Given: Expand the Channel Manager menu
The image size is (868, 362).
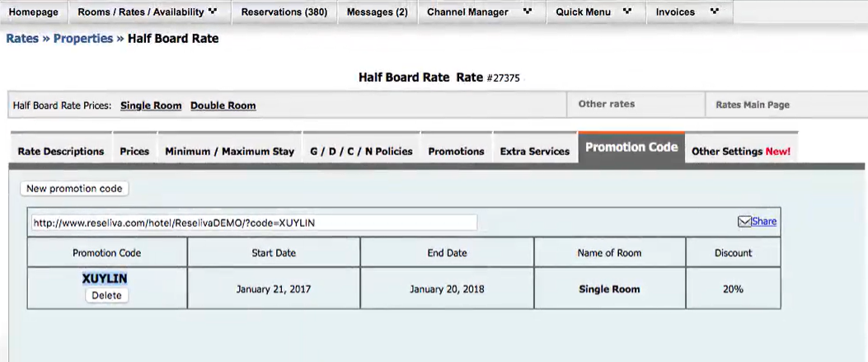Looking at the screenshot, I should [x=479, y=12].
